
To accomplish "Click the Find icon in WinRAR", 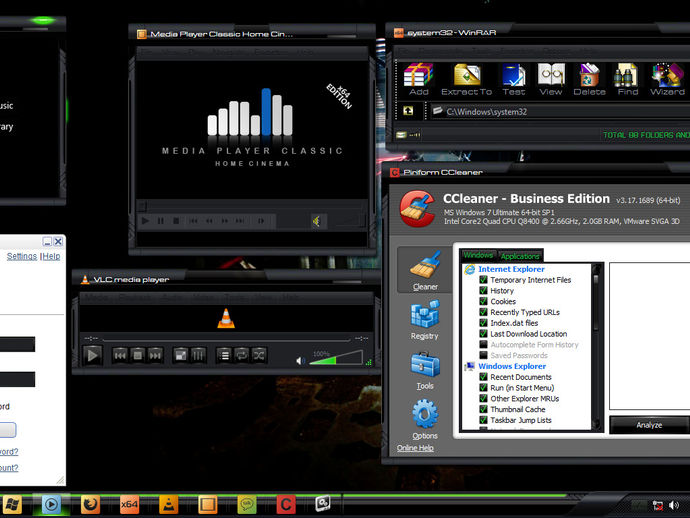I will click(x=628, y=79).
